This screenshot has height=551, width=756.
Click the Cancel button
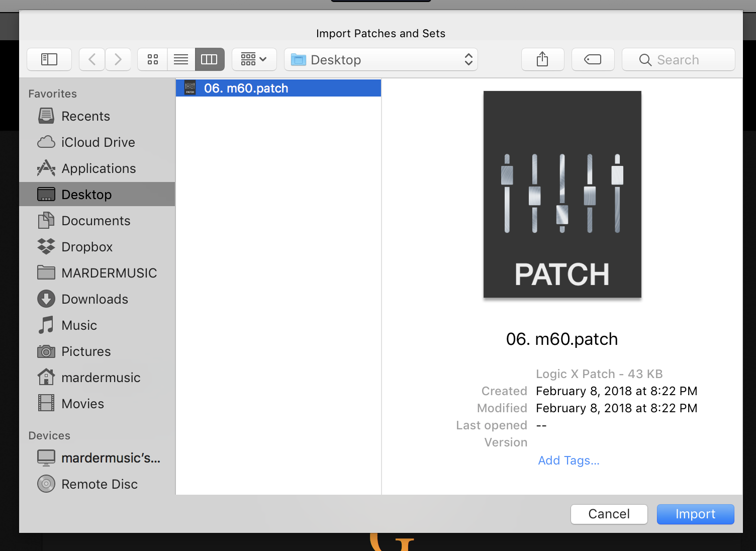point(609,514)
